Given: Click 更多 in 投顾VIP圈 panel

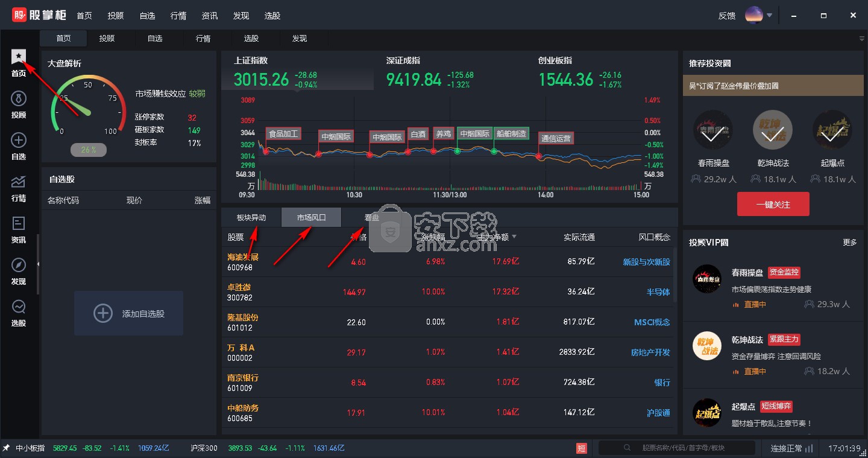Looking at the screenshot, I should click(850, 243).
